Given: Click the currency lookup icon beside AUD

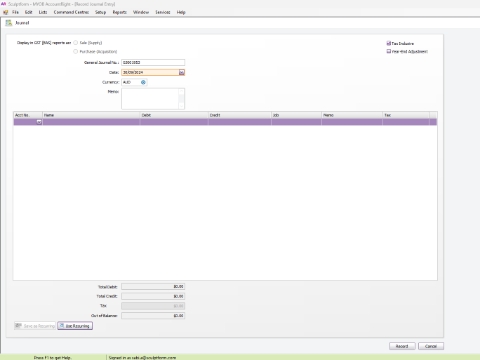Looking at the screenshot, I should pyautogui.click(x=143, y=82).
